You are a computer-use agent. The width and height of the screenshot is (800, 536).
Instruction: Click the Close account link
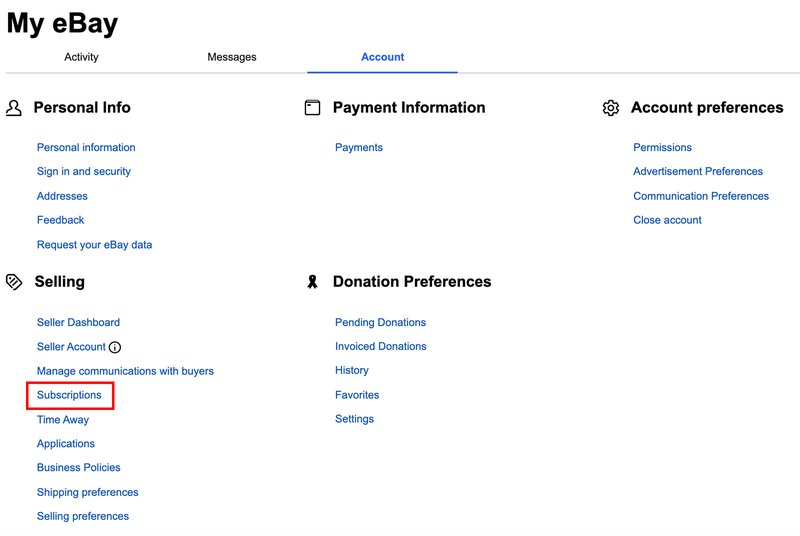pyautogui.click(x=667, y=220)
